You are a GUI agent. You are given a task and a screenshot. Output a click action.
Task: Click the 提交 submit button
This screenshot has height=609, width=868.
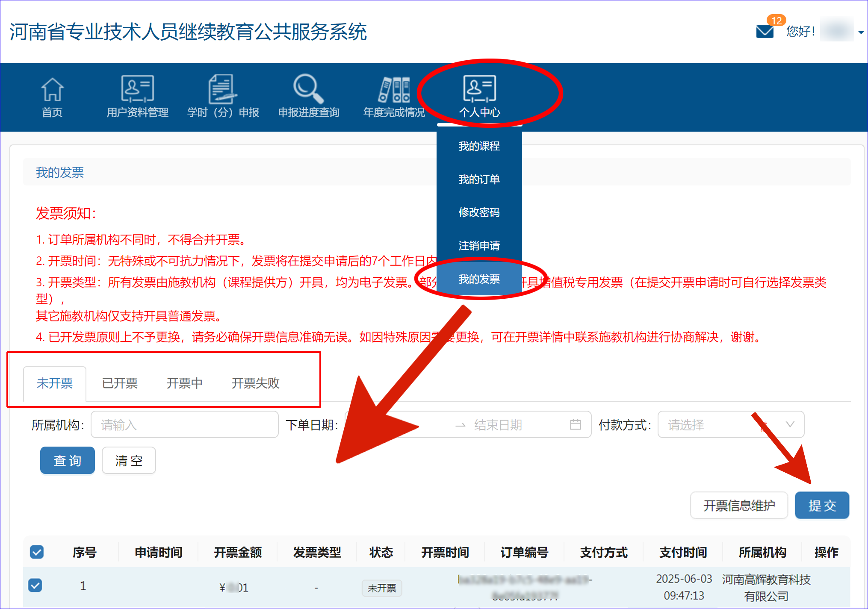(822, 505)
